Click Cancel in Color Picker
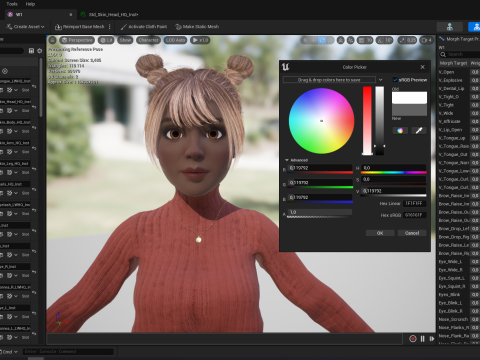 (x=412, y=233)
